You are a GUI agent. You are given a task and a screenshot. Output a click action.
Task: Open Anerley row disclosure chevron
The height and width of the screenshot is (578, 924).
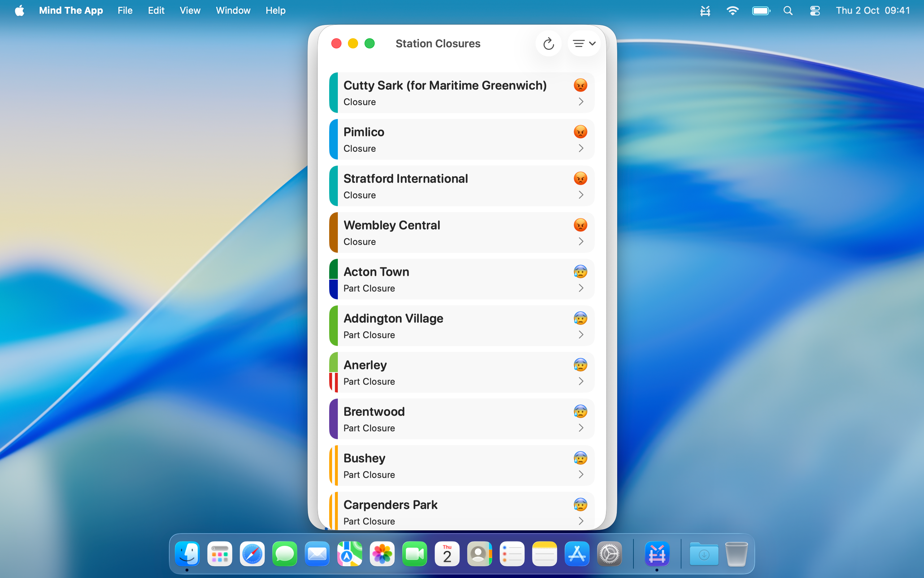[581, 381]
